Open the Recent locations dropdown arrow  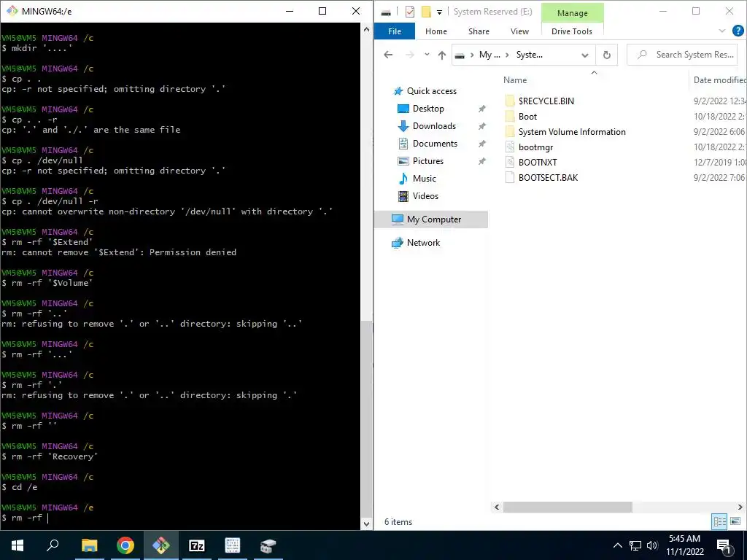pos(427,55)
